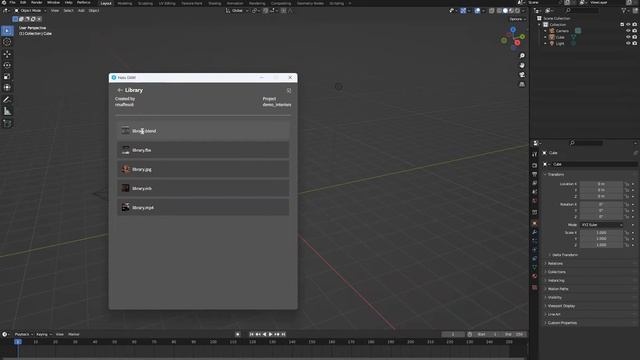Open the File menu
The image size is (640, 360).
coord(12,2)
